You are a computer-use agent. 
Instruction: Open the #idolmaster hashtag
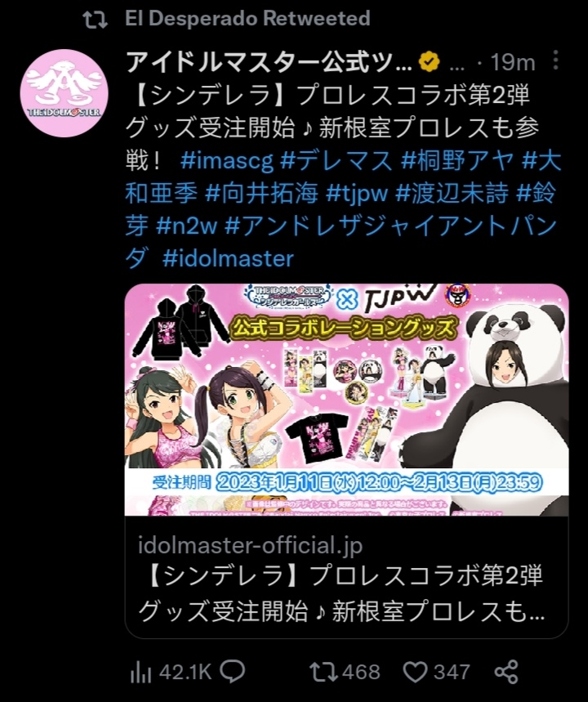click(x=228, y=258)
